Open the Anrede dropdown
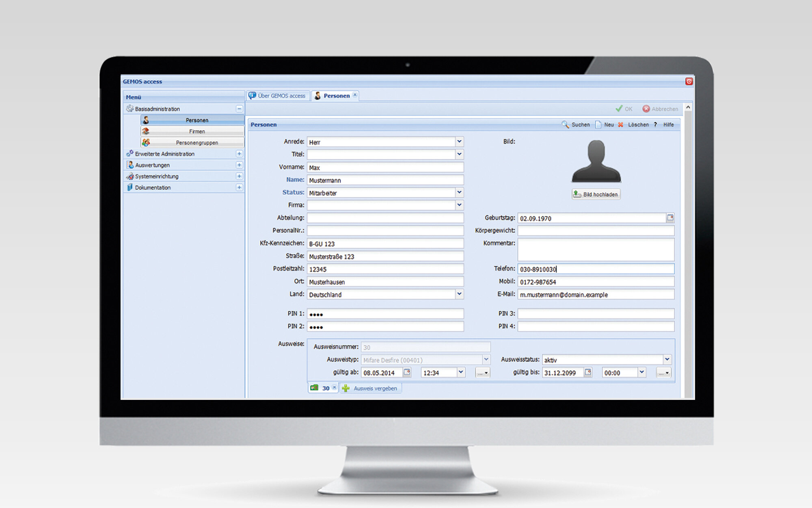The width and height of the screenshot is (812, 508). click(x=459, y=142)
